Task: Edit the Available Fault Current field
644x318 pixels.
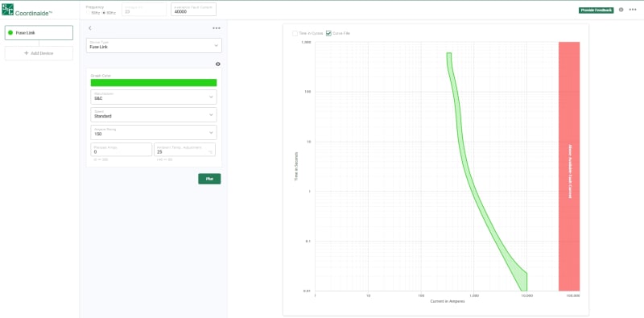Action: 193,10
